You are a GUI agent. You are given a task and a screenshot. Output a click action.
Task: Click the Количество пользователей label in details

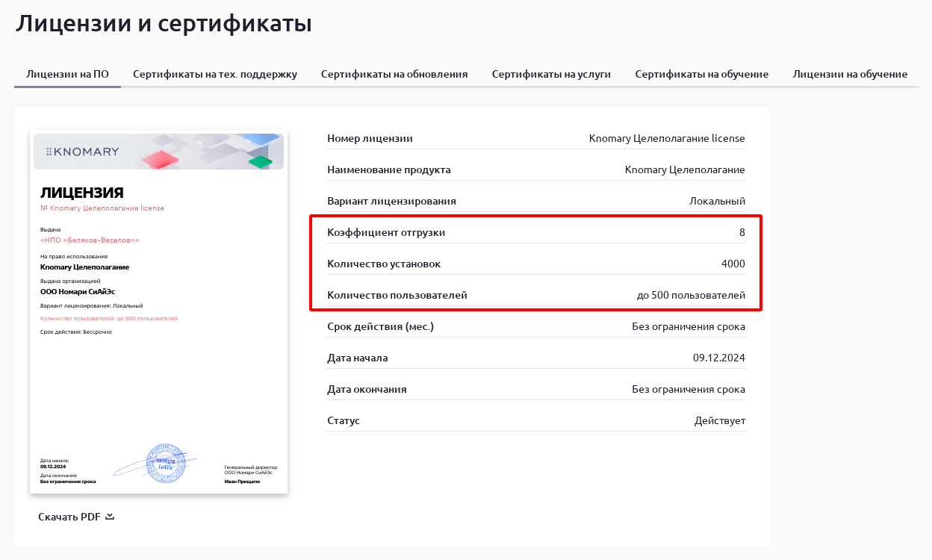(397, 295)
